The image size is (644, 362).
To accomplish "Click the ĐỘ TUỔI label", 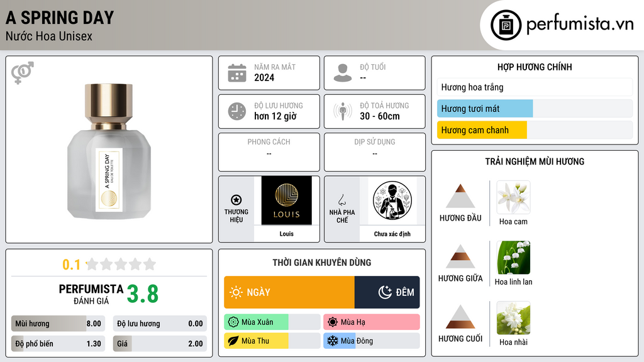I will (x=373, y=67).
